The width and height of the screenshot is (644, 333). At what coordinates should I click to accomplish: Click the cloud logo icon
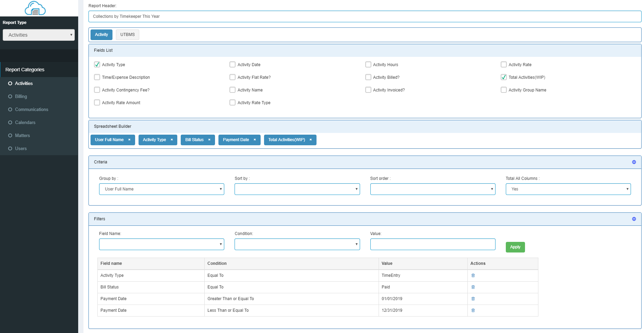point(35,8)
